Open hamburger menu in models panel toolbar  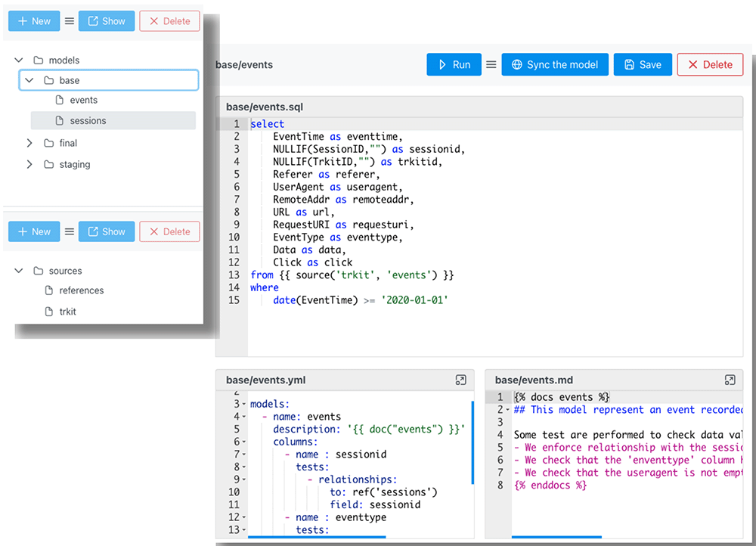(x=70, y=21)
